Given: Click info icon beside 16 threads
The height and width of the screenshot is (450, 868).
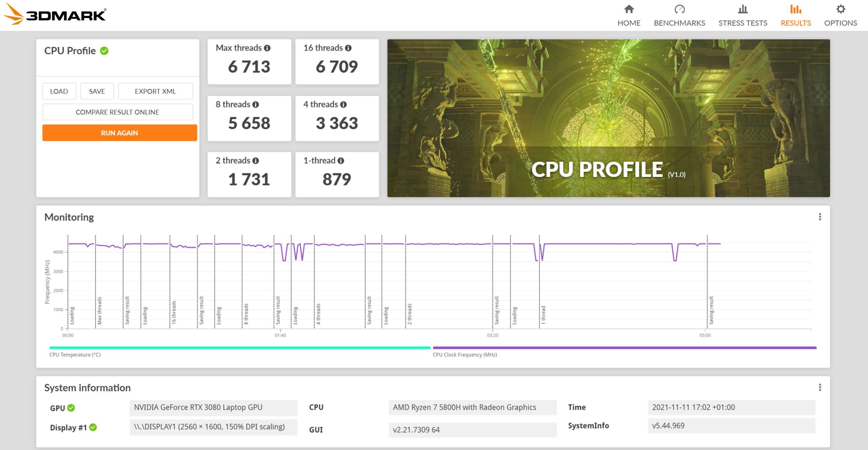Looking at the screenshot, I should (x=348, y=48).
